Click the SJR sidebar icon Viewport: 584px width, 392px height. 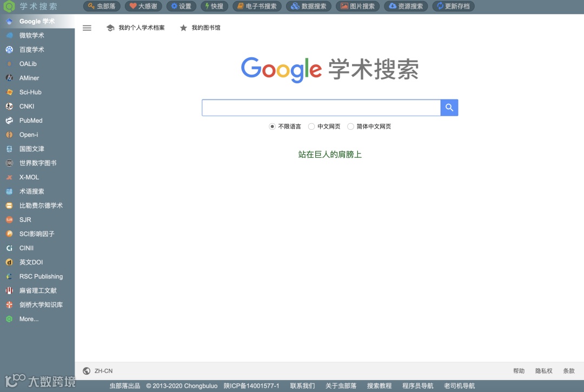point(9,220)
